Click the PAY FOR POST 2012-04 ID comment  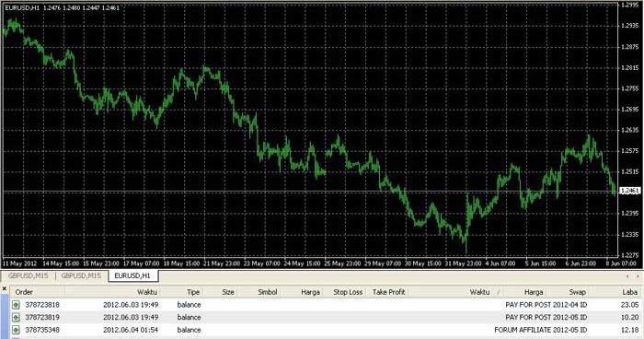click(546, 305)
